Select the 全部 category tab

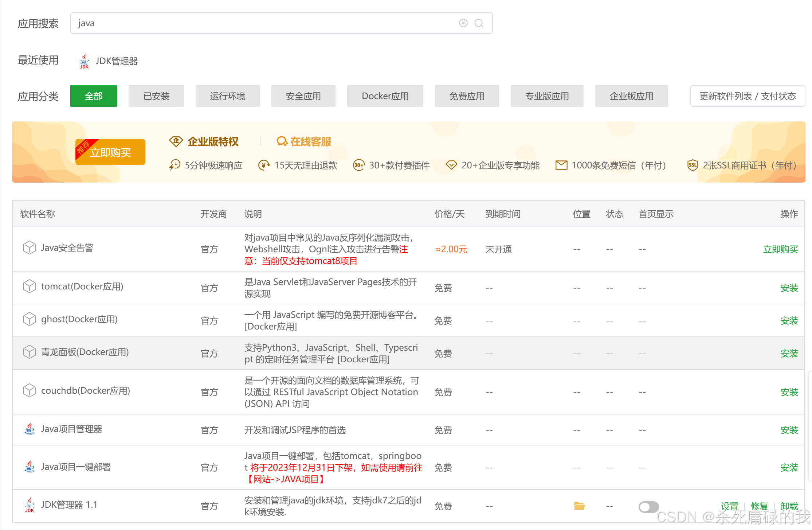[94, 96]
